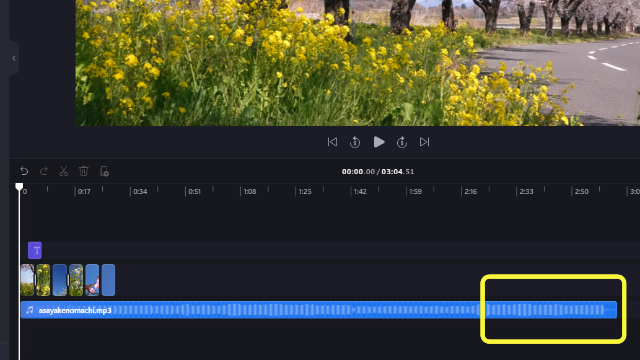Click the playhead marker at timeline start
Image resolution: width=640 pixels, height=360 pixels.
click(x=19, y=187)
